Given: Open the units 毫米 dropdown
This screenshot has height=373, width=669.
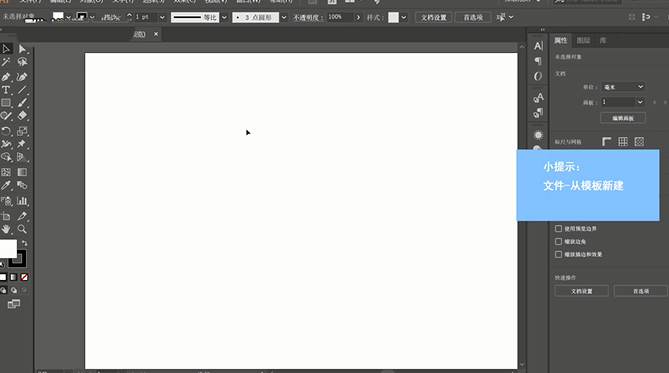Looking at the screenshot, I should click(623, 87).
